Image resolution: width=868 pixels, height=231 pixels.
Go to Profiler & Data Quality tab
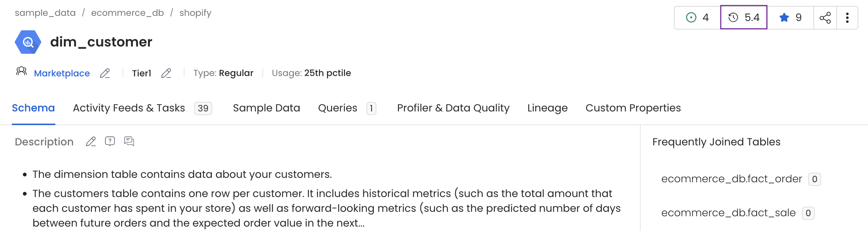click(x=453, y=108)
